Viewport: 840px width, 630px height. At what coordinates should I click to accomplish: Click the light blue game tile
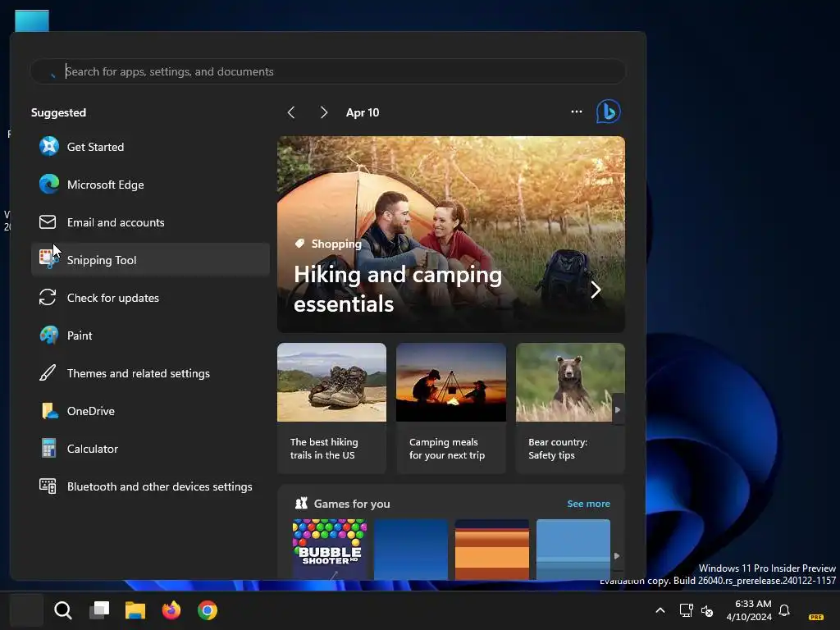573,549
